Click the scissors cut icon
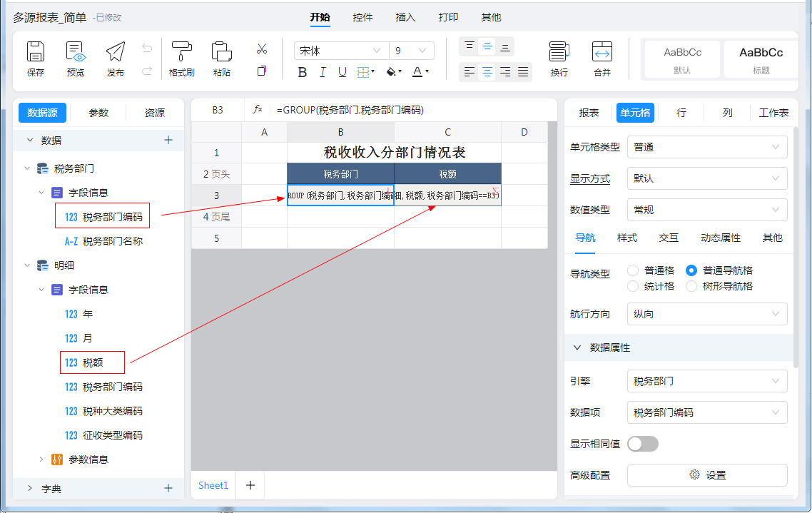812x513 pixels. 262,49
